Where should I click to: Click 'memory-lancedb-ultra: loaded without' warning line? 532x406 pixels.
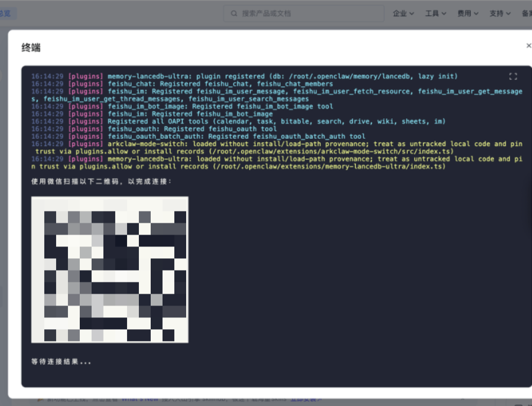tap(277, 163)
